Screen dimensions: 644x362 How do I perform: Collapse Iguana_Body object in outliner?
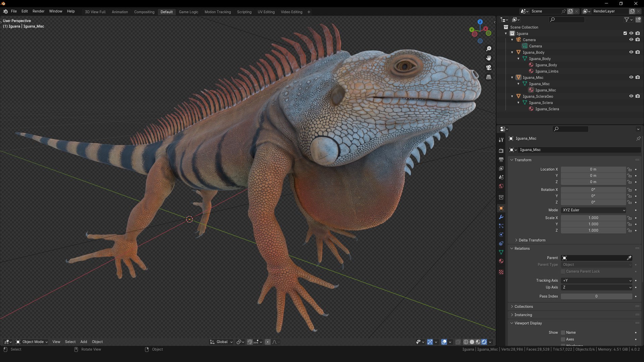(x=512, y=52)
